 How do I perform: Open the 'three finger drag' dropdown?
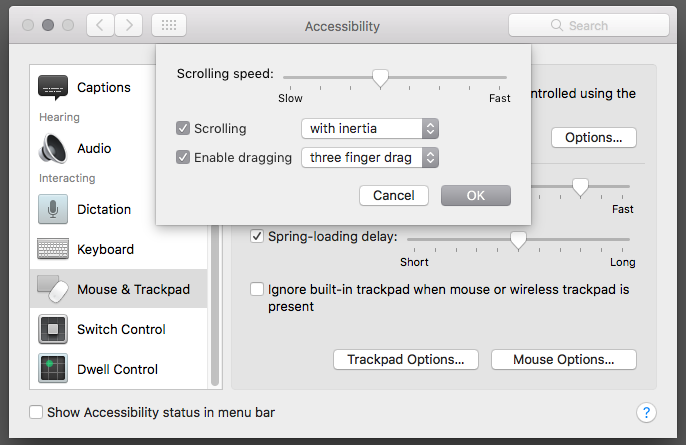[370, 158]
